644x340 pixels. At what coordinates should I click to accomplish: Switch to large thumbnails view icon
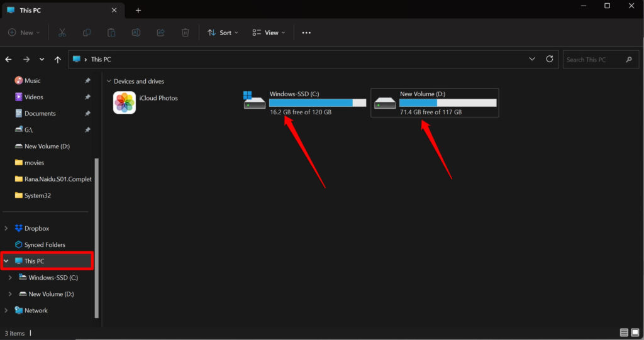pos(635,332)
